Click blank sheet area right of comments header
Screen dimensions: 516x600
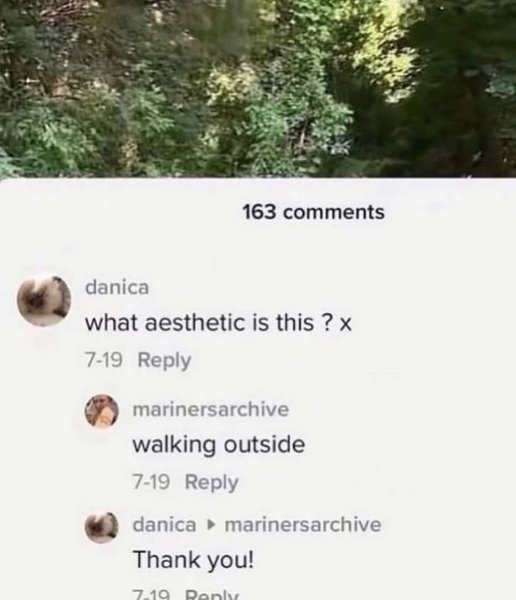450,212
